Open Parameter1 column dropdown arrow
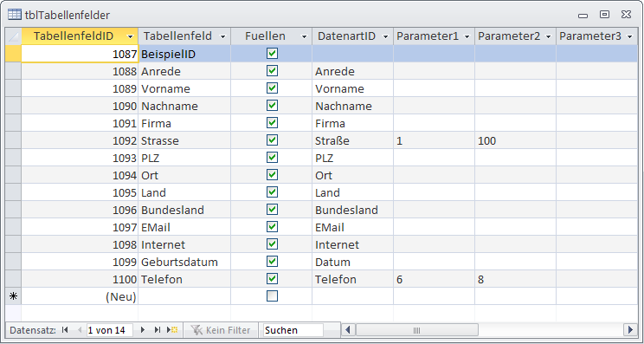This screenshot has height=344, width=644. pyautogui.click(x=467, y=36)
